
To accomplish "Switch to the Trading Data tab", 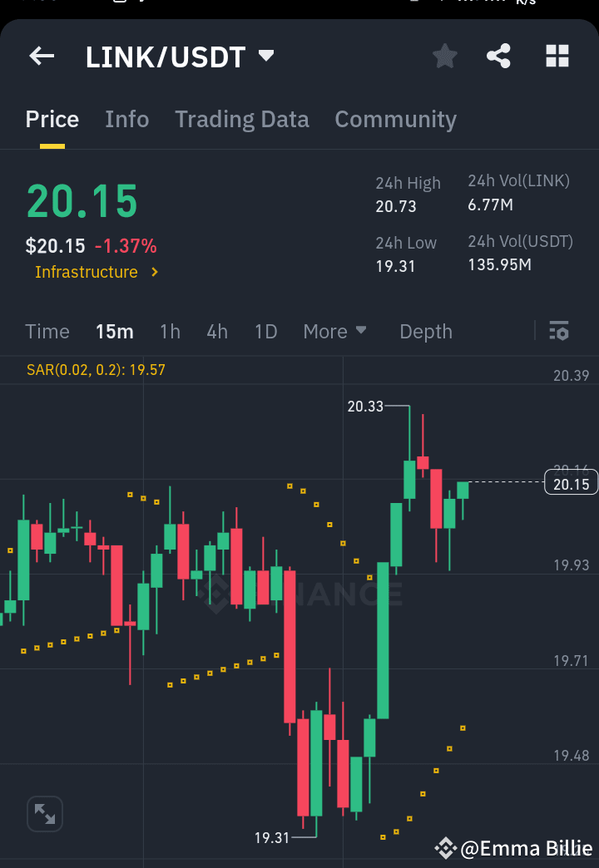I will click(x=241, y=119).
